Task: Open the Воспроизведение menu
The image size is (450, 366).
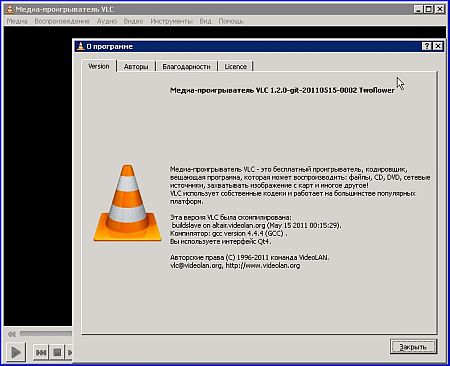Action: 62,21
